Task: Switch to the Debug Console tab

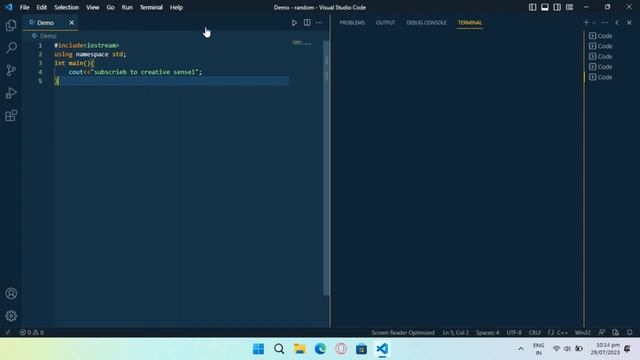Action: 426,22
